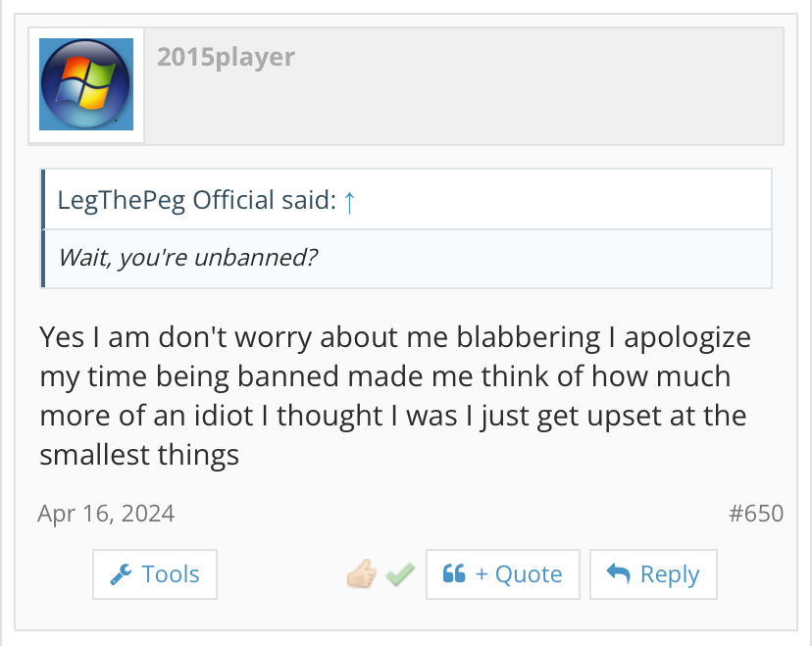Open the Tools dropdown menu
Screen dimensions: 812x646
[x=155, y=574]
